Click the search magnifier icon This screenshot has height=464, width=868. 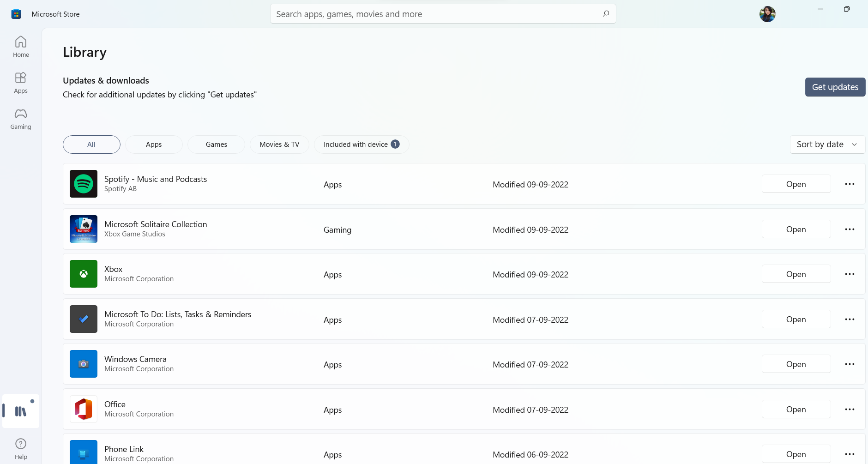(606, 14)
